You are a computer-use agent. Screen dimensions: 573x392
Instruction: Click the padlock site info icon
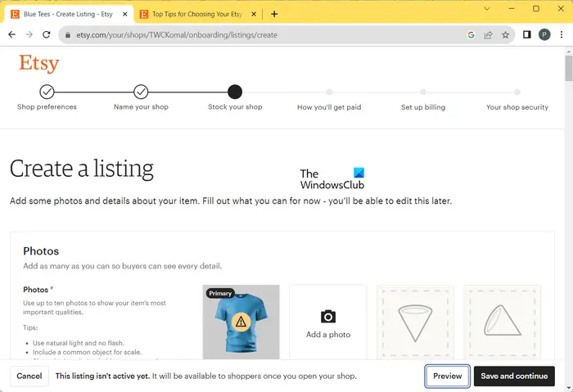pyautogui.click(x=68, y=35)
